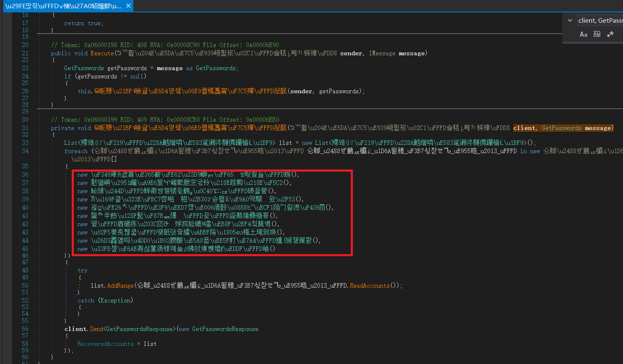
Task: Click line number 36 in the gutter
Action: click(25, 175)
